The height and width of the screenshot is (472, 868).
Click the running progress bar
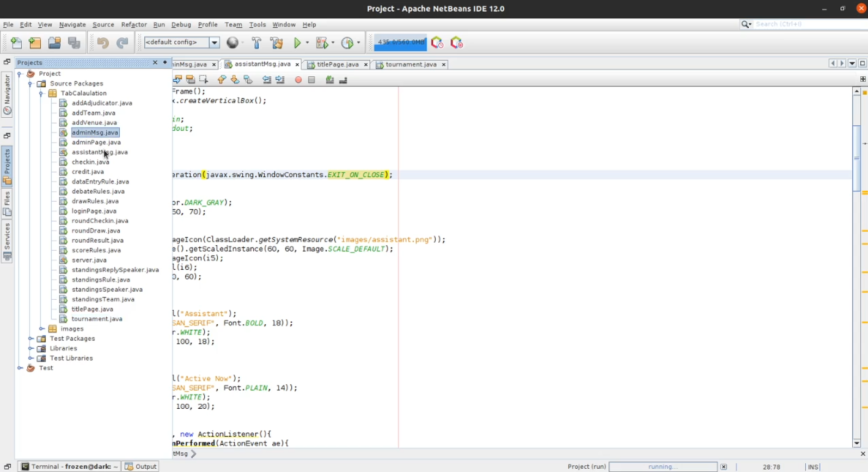(663, 467)
